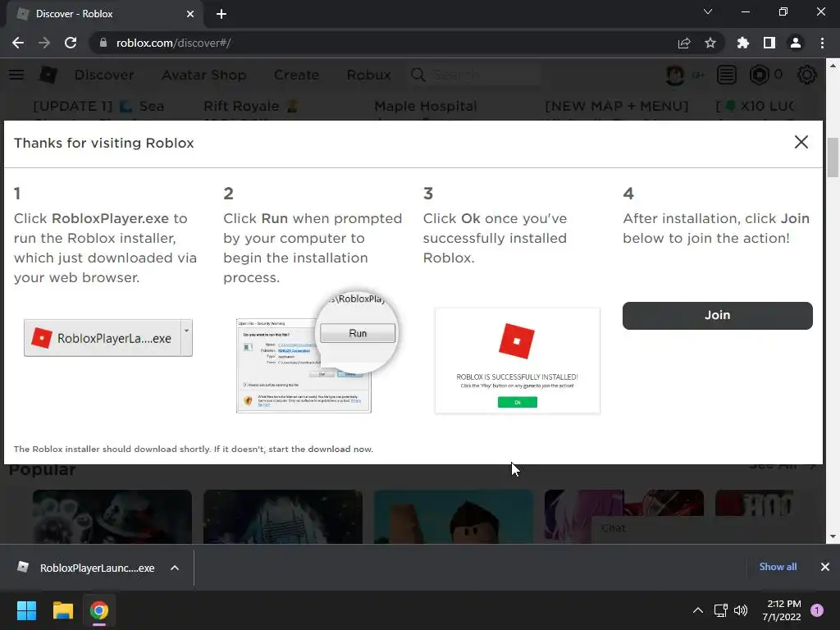The height and width of the screenshot is (630, 840).
Task: Expand options for RobloxPlayerLaunc....exe download
Action: click(175, 568)
